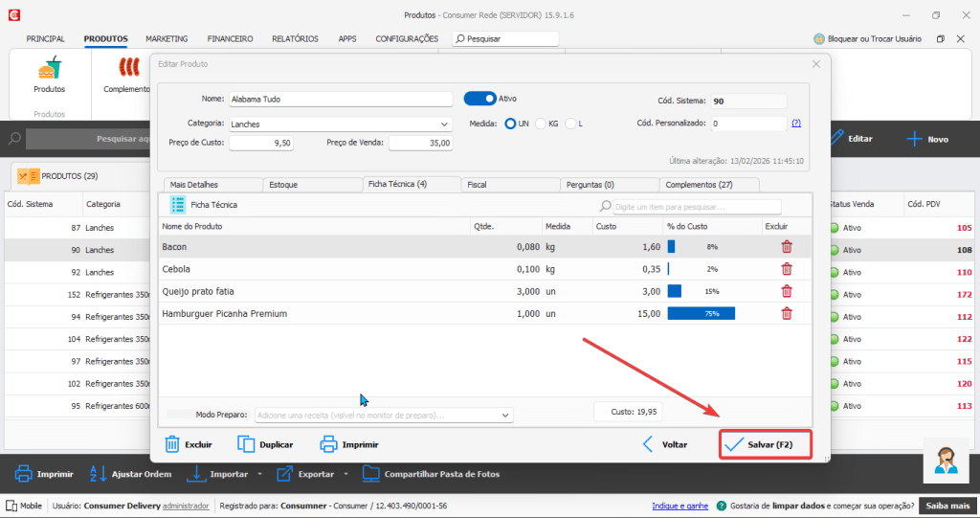Image resolution: width=980 pixels, height=518 pixels.
Task: Open the FINANCEIRO menu
Action: tap(230, 39)
